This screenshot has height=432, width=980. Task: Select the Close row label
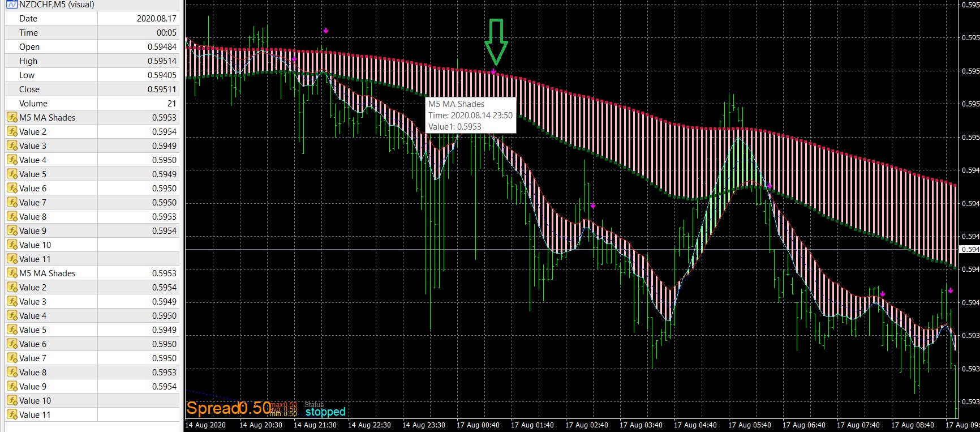click(x=29, y=89)
